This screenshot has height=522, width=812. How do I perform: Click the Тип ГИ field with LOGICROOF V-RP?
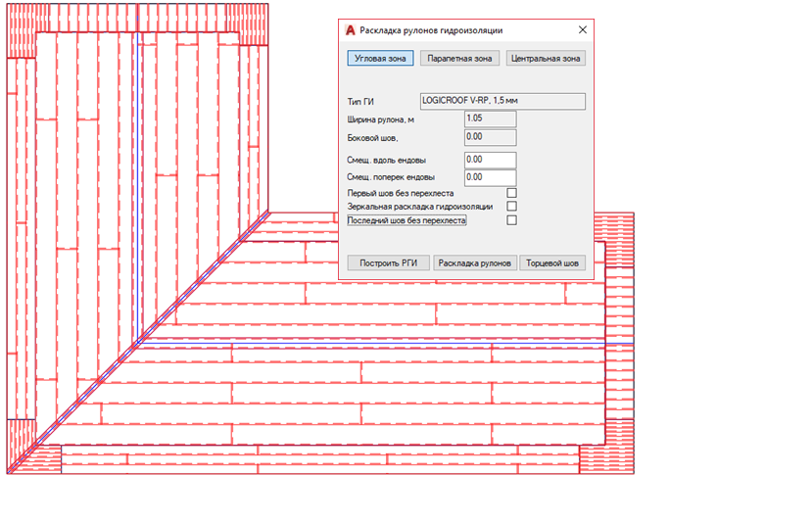click(502, 101)
